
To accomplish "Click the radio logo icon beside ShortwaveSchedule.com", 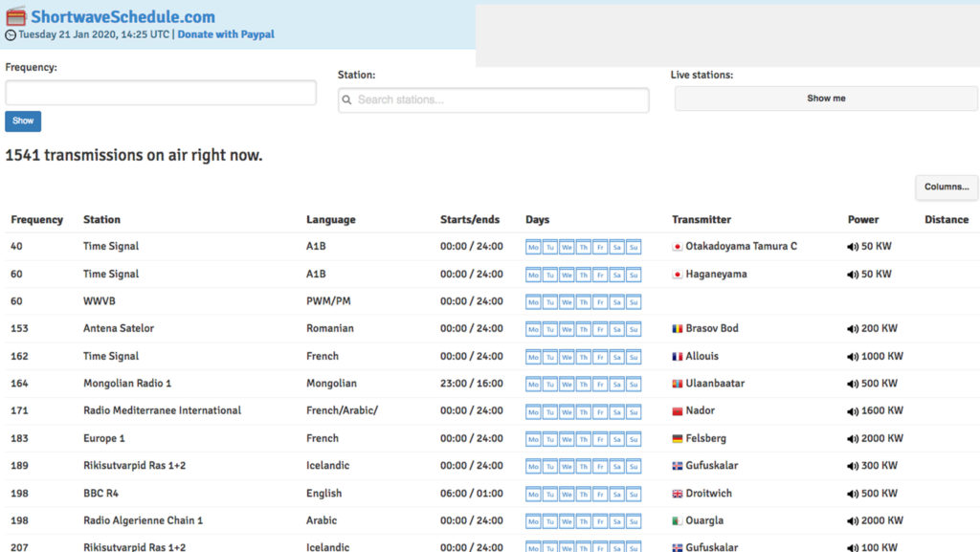I will (x=15, y=16).
